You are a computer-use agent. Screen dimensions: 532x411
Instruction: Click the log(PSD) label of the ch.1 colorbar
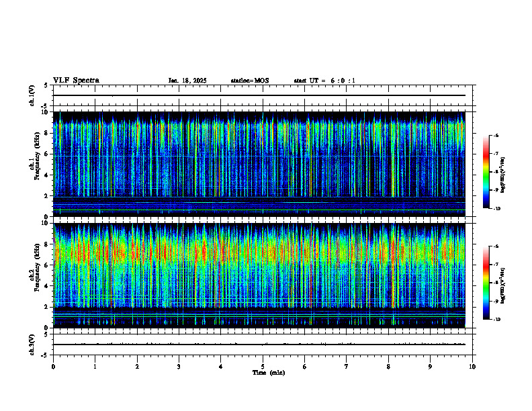pyautogui.click(x=503, y=175)
